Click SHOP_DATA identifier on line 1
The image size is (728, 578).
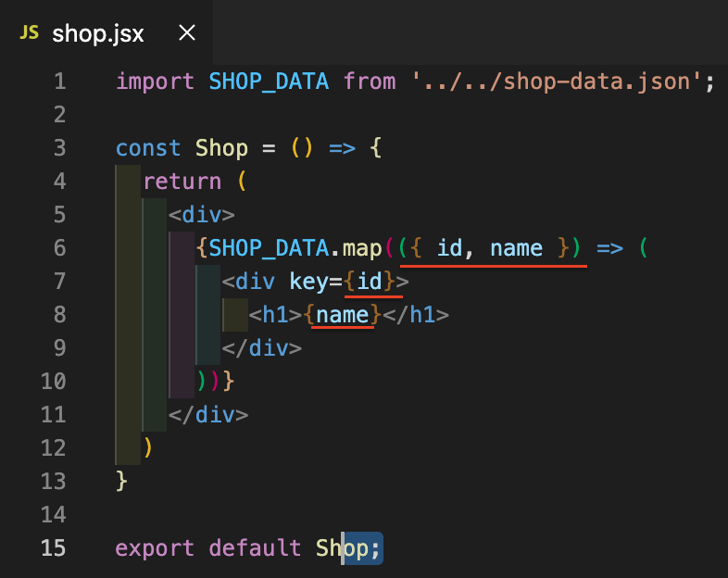click(x=269, y=82)
